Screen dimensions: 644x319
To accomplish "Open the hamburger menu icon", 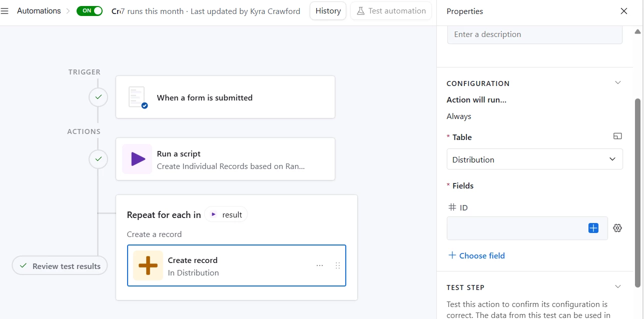I will (x=5, y=11).
